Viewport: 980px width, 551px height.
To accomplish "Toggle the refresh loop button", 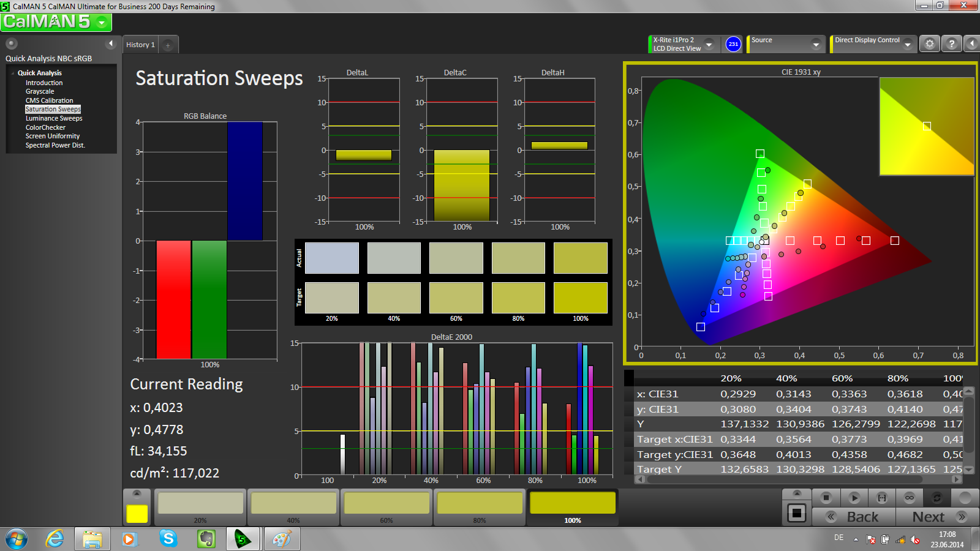I will tap(937, 497).
